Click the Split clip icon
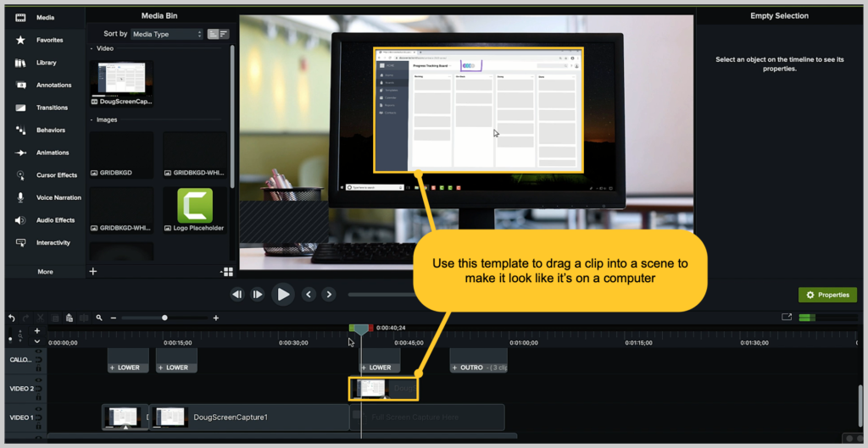Viewport: 868px width, 448px height. (84, 318)
